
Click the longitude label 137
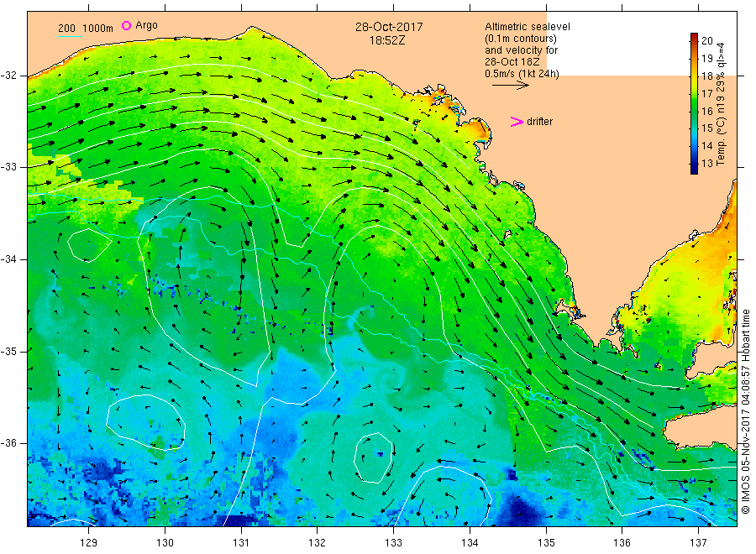(698, 543)
